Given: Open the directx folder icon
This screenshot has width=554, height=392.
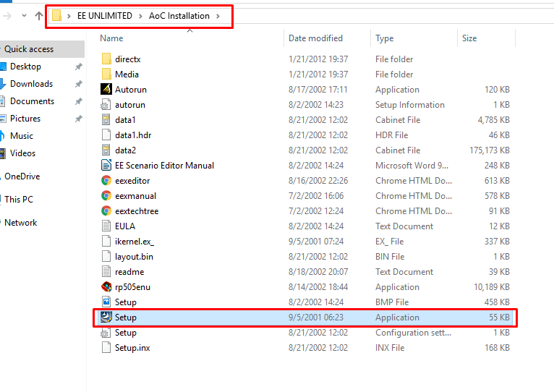Looking at the screenshot, I should (106, 59).
